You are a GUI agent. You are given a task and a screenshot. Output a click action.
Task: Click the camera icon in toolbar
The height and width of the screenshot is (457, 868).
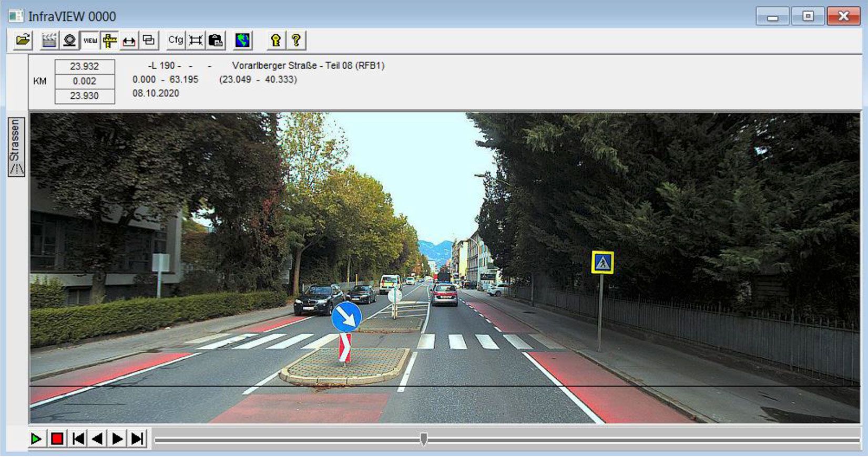[69, 40]
